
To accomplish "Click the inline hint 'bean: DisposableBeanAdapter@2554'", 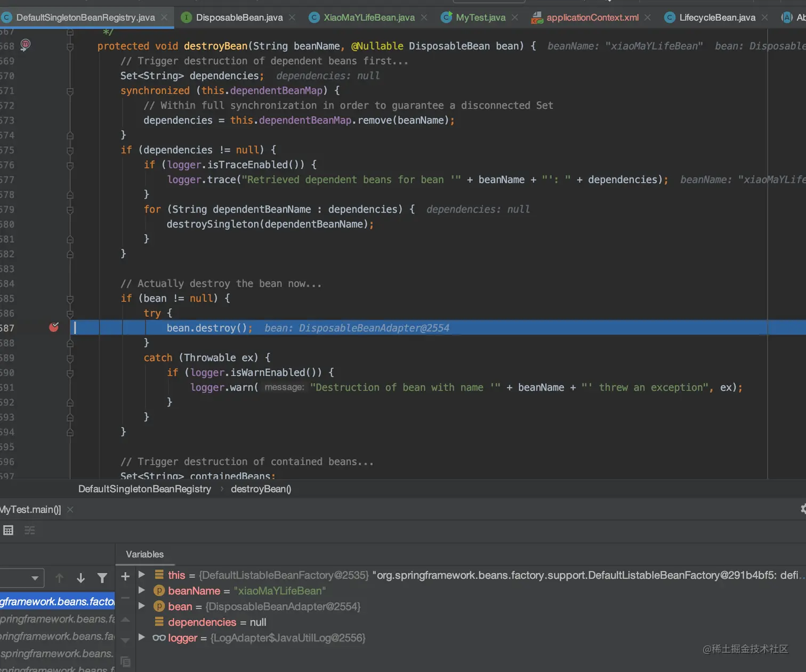I will (357, 328).
